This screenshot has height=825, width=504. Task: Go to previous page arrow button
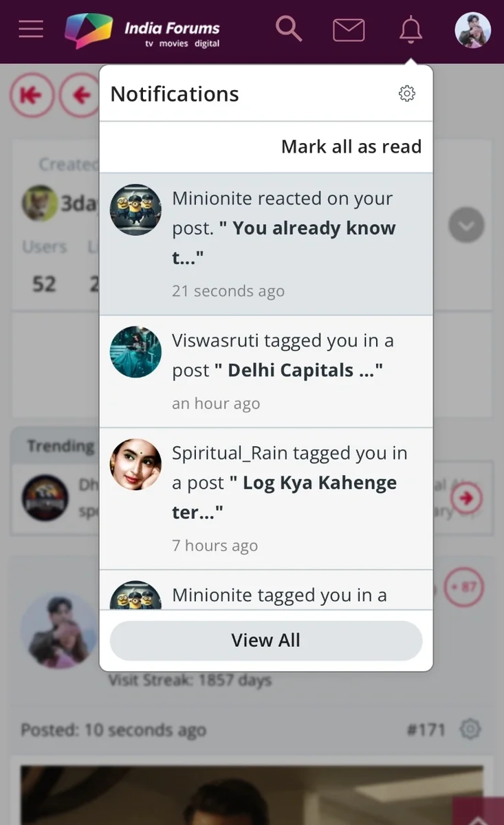[80, 95]
